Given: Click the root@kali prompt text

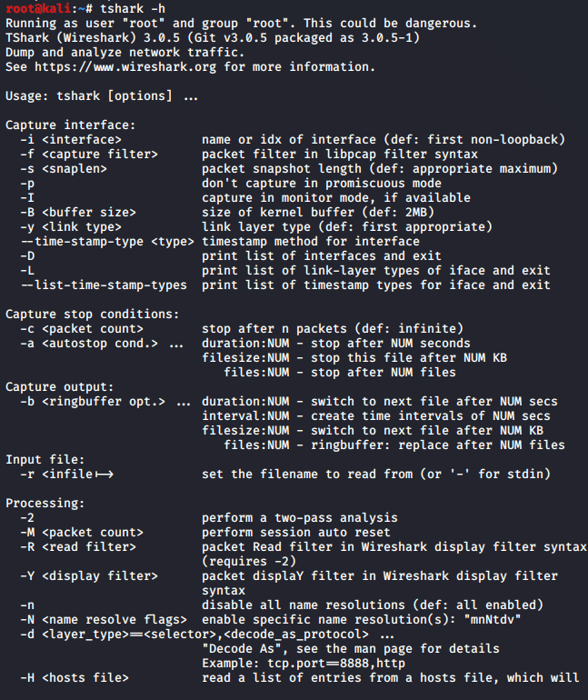Looking at the screenshot, I should [x=38, y=8].
